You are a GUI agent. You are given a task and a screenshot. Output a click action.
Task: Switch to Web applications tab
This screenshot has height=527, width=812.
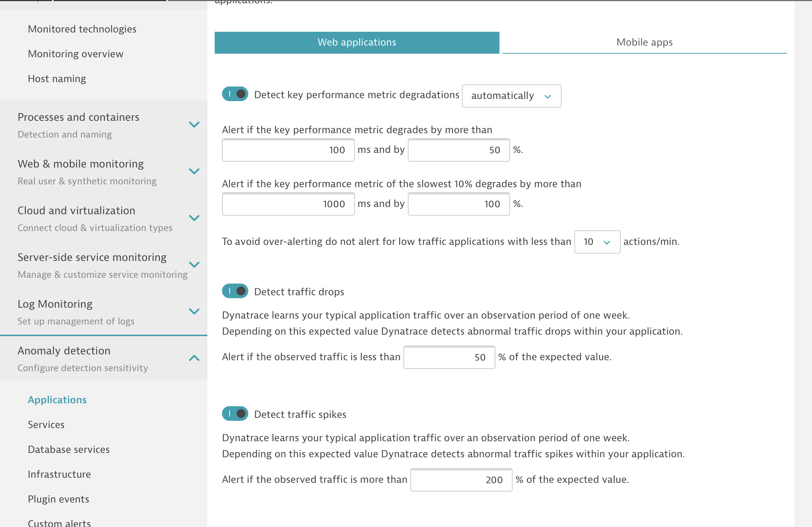[x=357, y=42]
